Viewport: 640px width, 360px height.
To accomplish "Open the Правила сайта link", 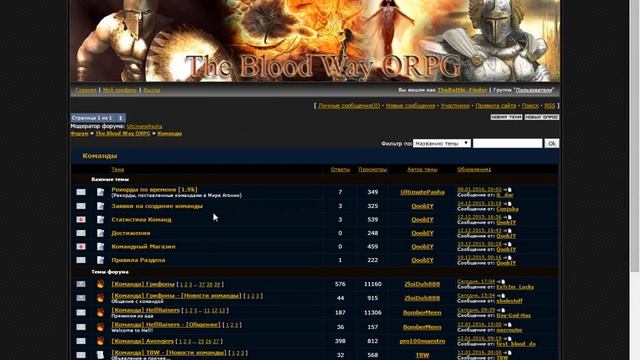I will click(496, 106).
